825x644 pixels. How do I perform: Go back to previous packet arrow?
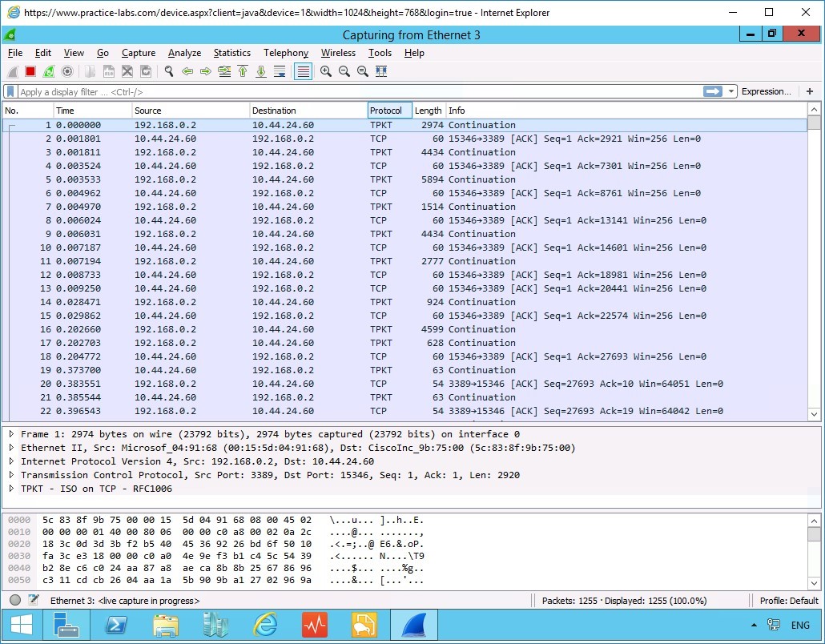coord(187,71)
